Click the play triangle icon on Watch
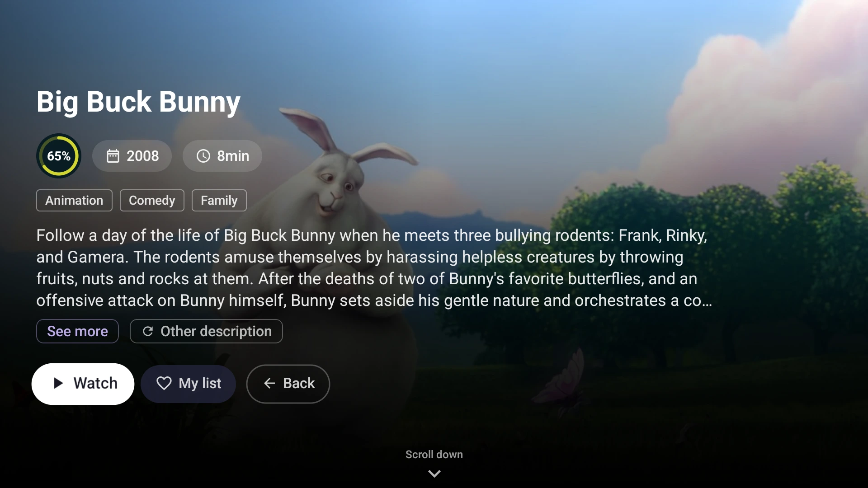Screen dimensions: 868x488 point(58,384)
